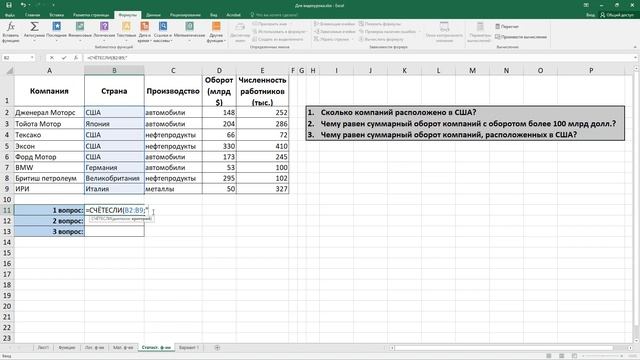Click the employee count 327
640x360 pixels.
(262, 189)
